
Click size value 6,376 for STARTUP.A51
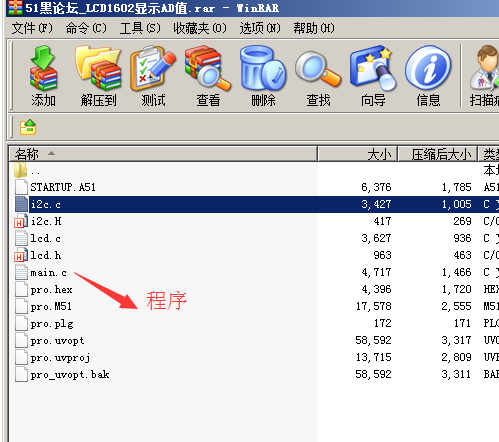376,187
